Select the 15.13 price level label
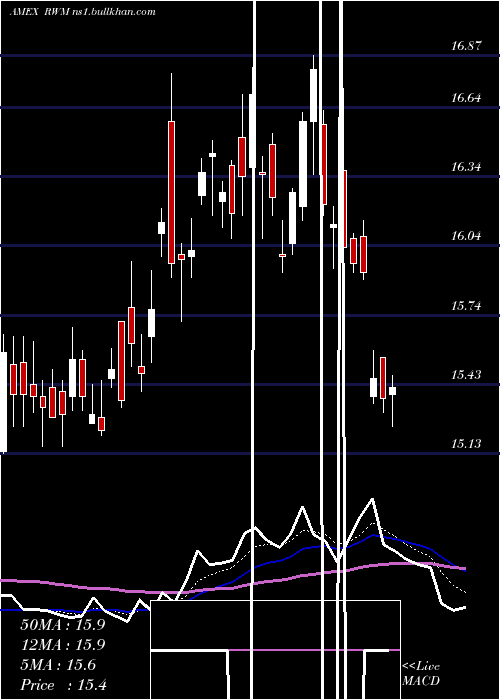500x700 pixels. tap(466, 444)
